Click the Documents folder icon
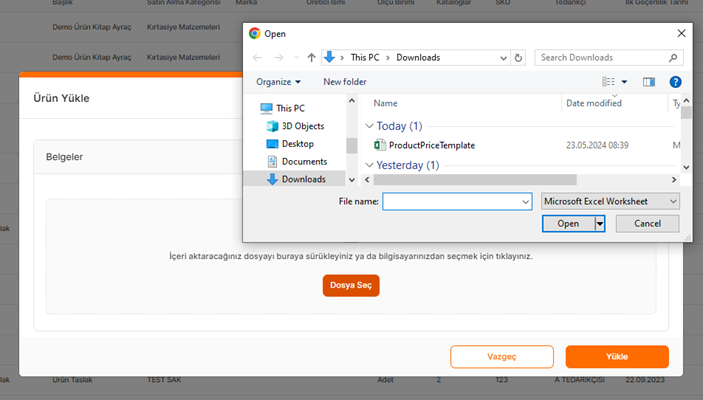This screenshot has height=400, width=703. [272, 161]
